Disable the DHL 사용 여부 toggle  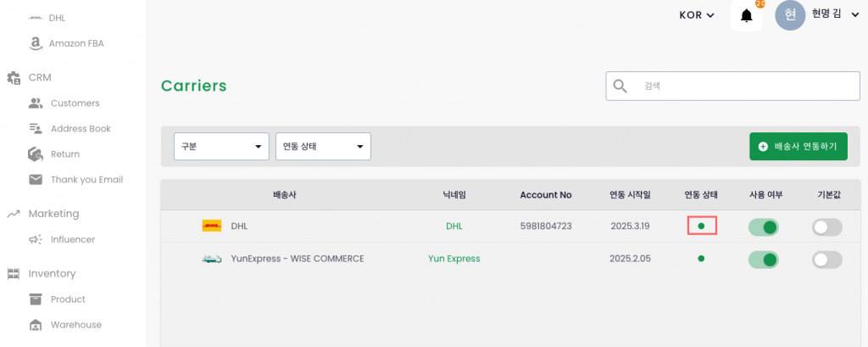pyautogui.click(x=763, y=227)
